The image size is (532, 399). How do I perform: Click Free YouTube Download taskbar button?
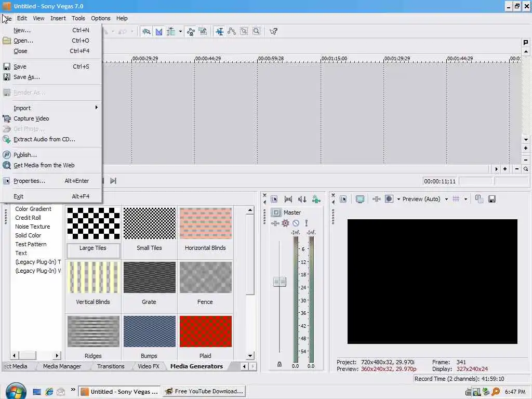(204, 392)
